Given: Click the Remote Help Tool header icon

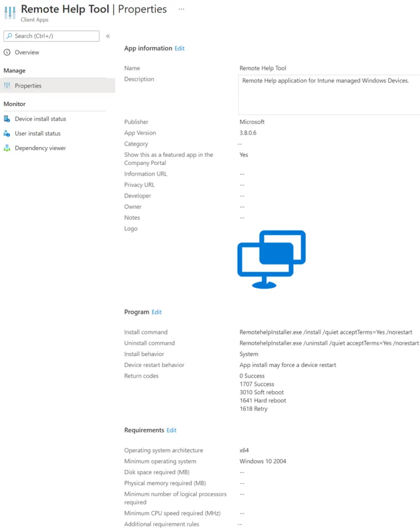Looking at the screenshot, I should 10,12.
